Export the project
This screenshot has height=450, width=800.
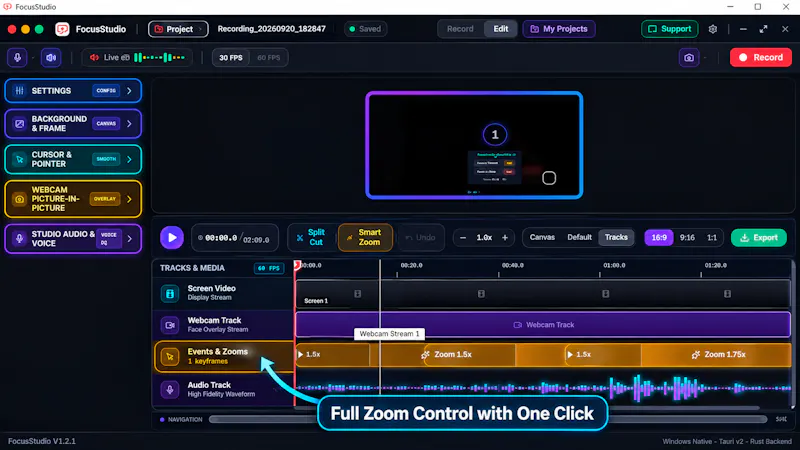pyautogui.click(x=759, y=238)
